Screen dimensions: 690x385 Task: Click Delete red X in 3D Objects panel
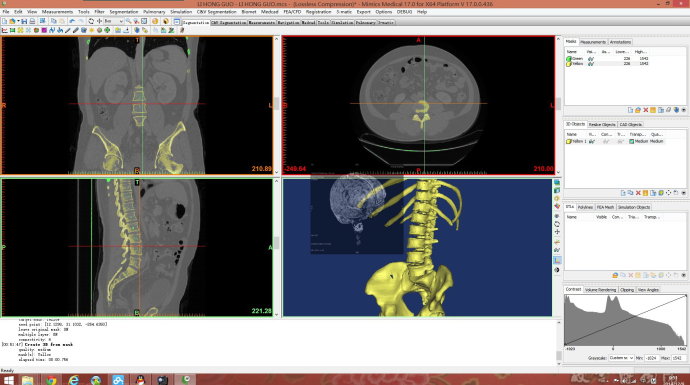point(638,193)
